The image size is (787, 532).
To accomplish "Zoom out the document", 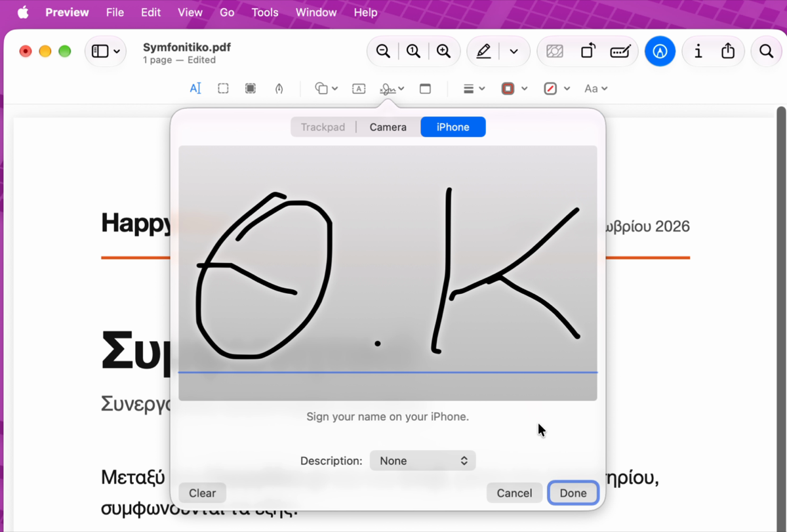I will [x=383, y=51].
